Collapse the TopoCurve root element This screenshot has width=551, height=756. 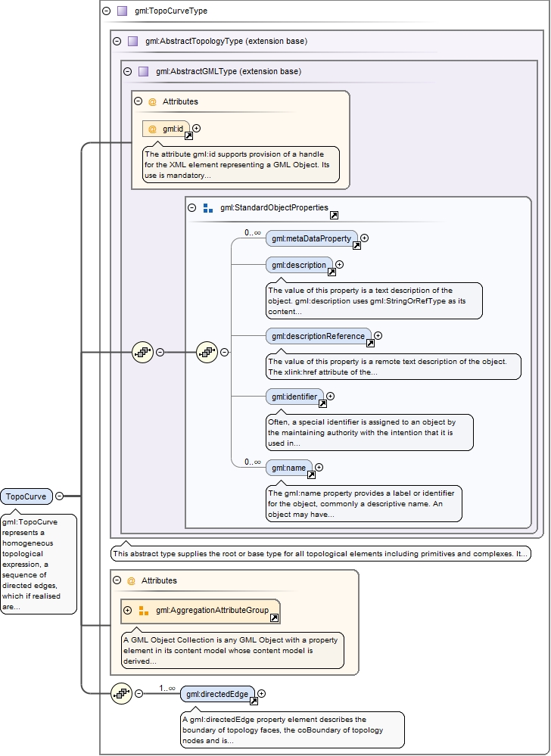pos(59,496)
